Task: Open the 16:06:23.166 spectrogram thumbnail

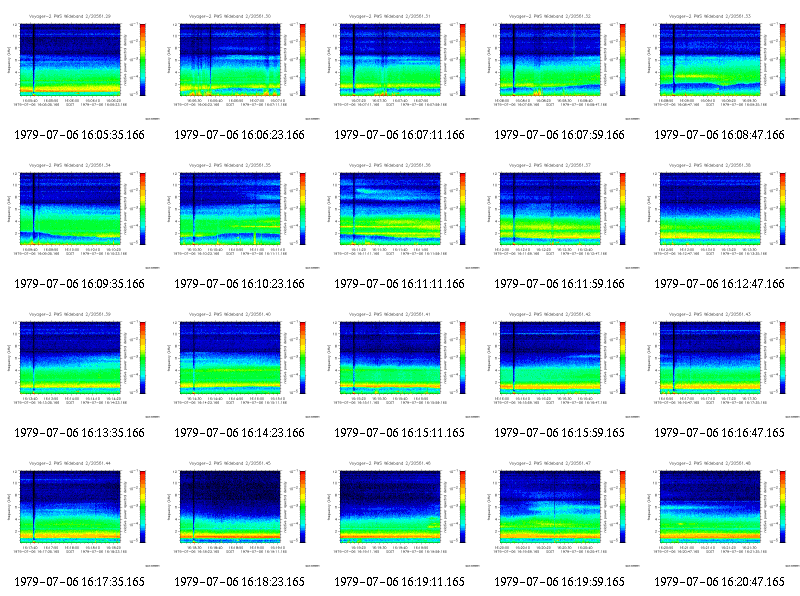Action: click(x=240, y=66)
